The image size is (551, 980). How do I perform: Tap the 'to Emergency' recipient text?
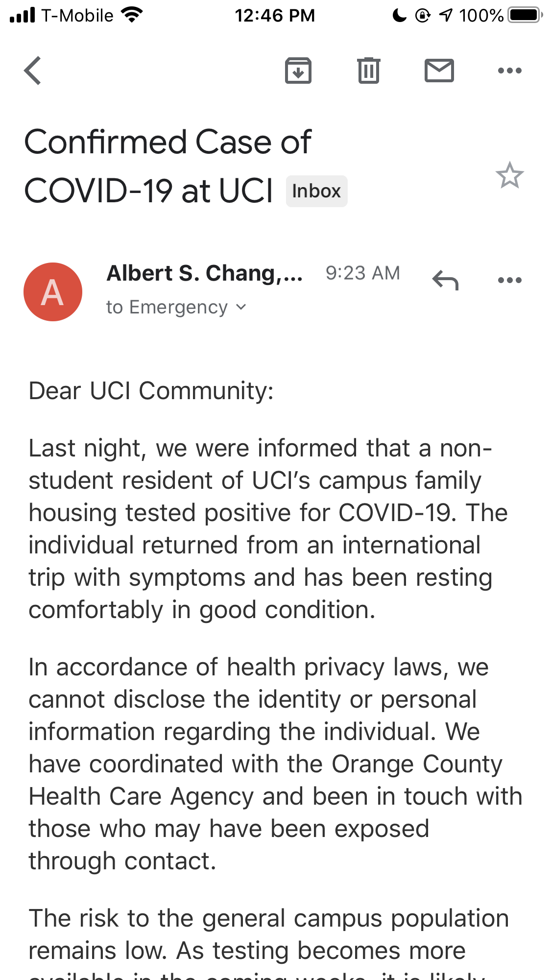167,307
